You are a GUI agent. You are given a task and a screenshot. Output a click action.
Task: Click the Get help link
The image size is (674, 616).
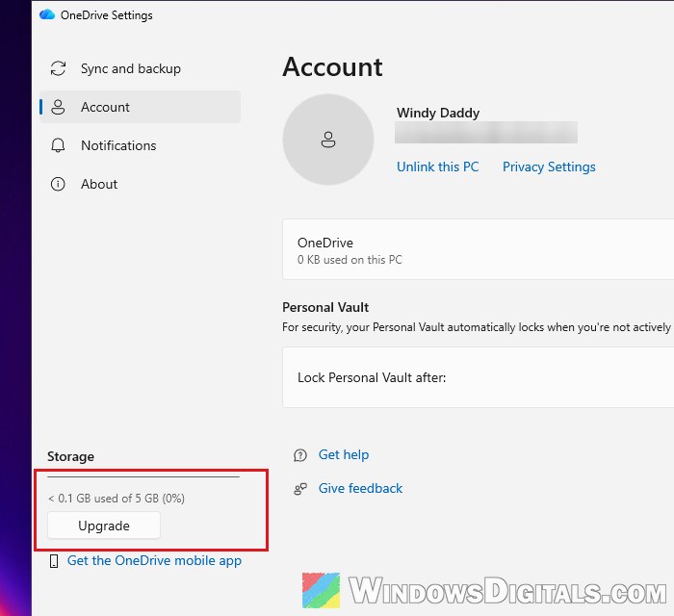pyautogui.click(x=344, y=454)
